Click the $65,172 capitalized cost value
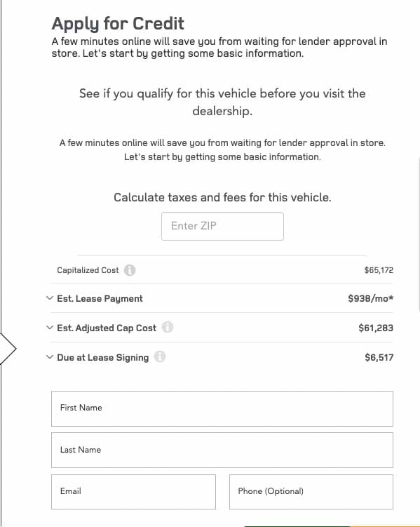 [379, 270]
